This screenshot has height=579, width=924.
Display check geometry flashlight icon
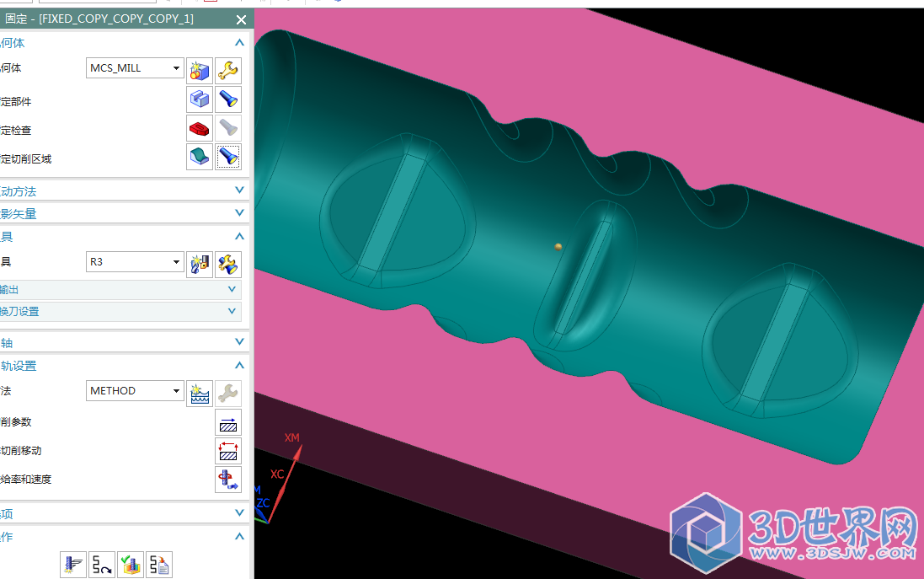(228, 128)
